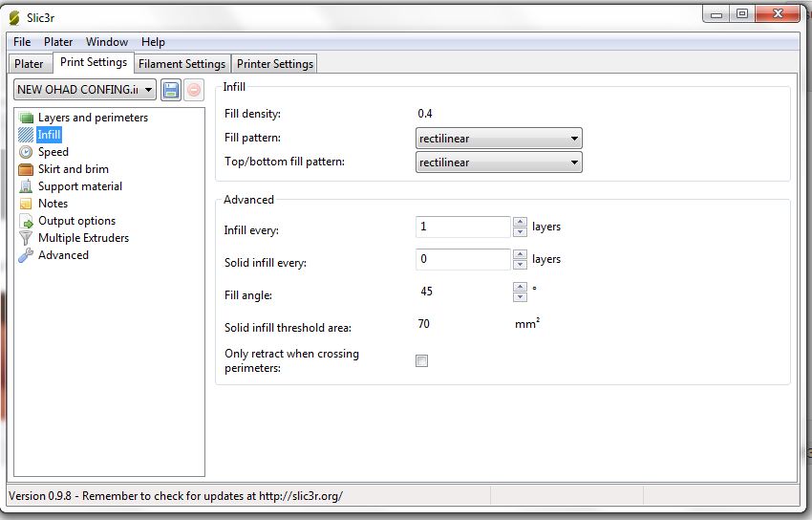The height and width of the screenshot is (520, 812).
Task: Open the Help menu
Action: coord(153,42)
